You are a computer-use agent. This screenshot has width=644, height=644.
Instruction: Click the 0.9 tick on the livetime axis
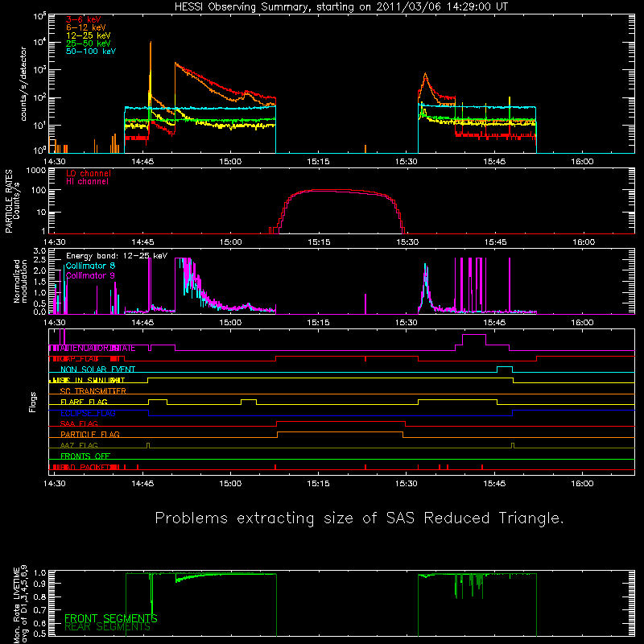39,583
